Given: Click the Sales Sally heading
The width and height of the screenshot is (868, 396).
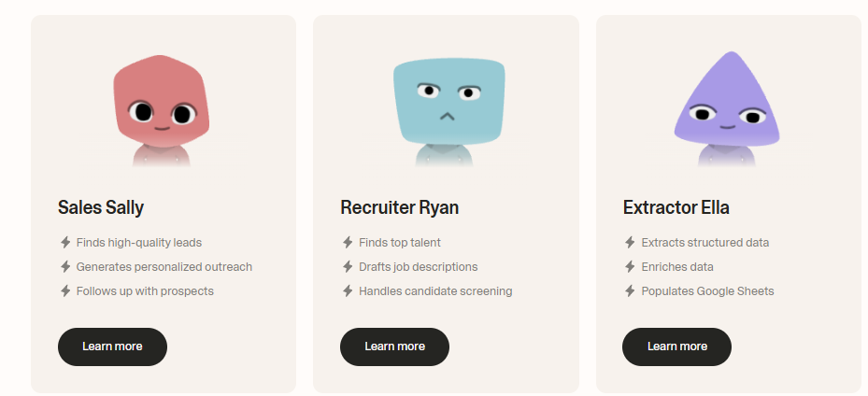Looking at the screenshot, I should tap(101, 207).
